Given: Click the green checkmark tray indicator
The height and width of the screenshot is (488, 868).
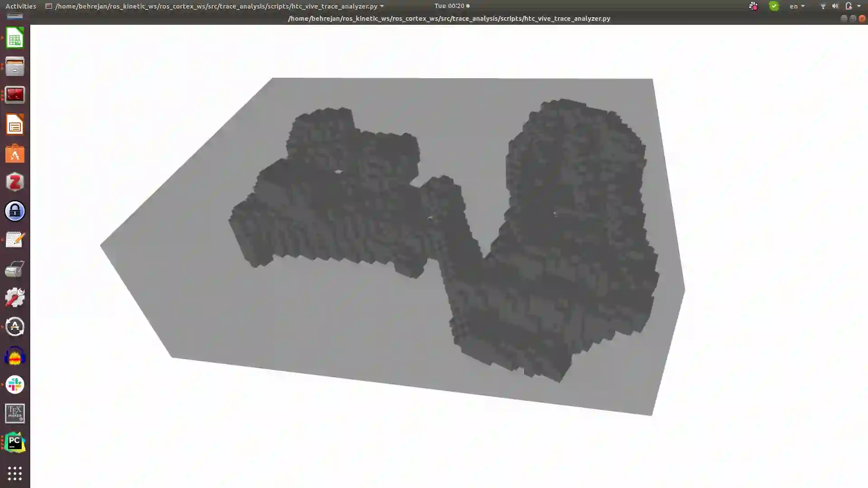Looking at the screenshot, I should pyautogui.click(x=774, y=6).
